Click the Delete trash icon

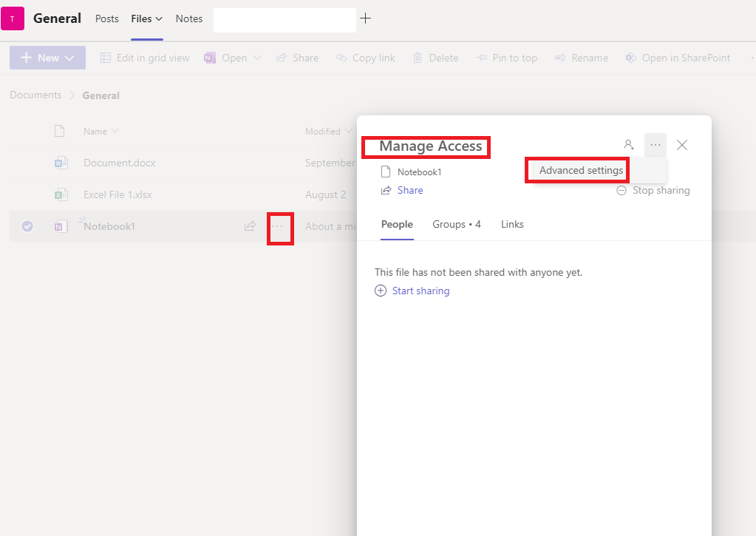click(418, 58)
